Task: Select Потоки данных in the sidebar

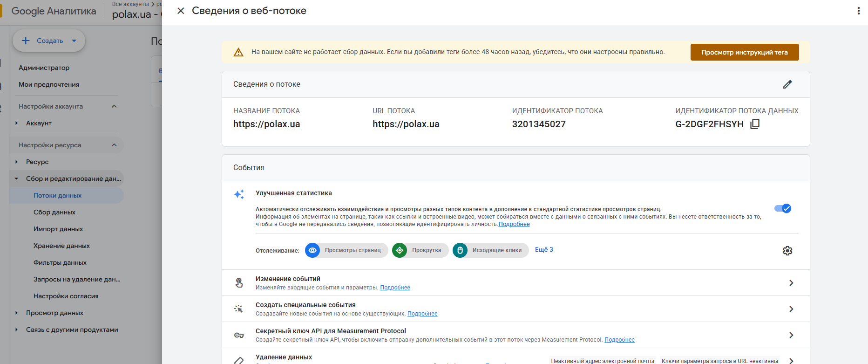Action: (67, 195)
